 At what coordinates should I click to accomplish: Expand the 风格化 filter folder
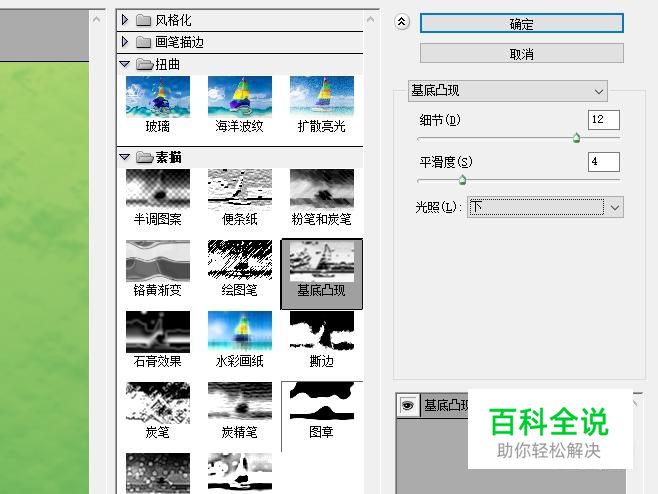click(x=125, y=20)
